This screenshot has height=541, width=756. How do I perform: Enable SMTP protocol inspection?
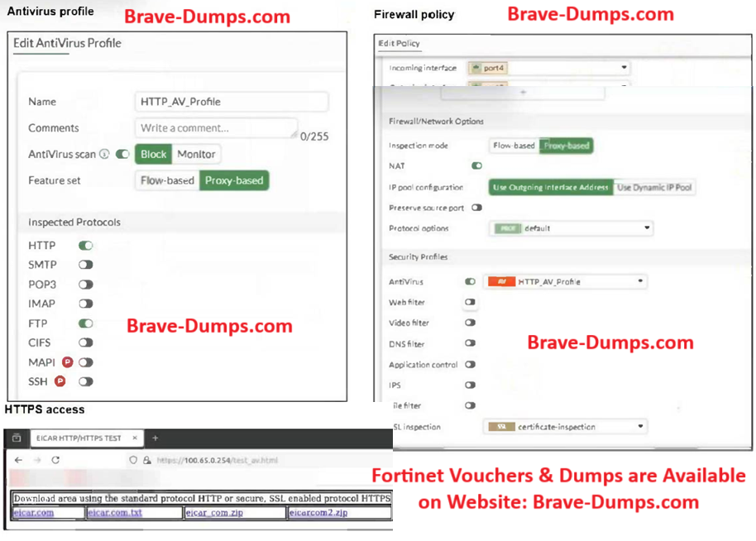pyautogui.click(x=85, y=265)
